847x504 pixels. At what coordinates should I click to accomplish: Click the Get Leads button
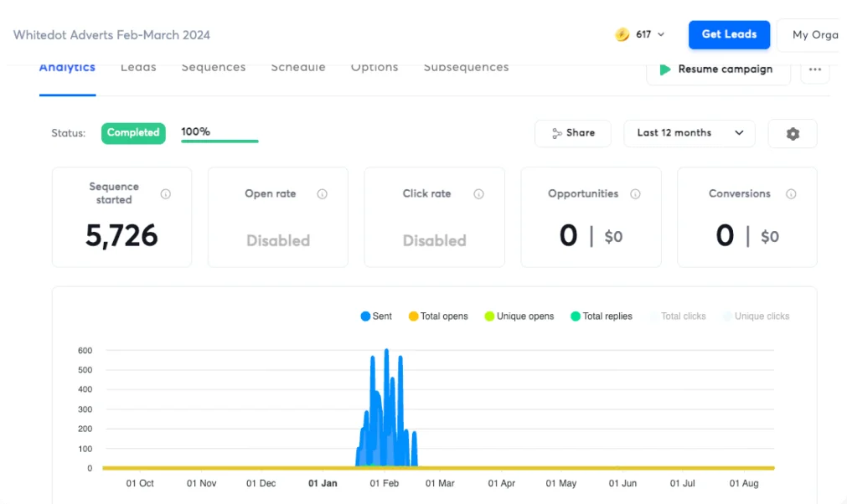pyautogui.click(x=729, y=34)
